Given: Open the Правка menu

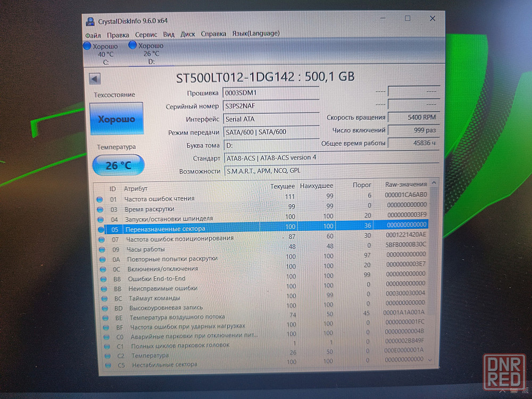Looking at the screenshot, I should click(x=118, y=35).
